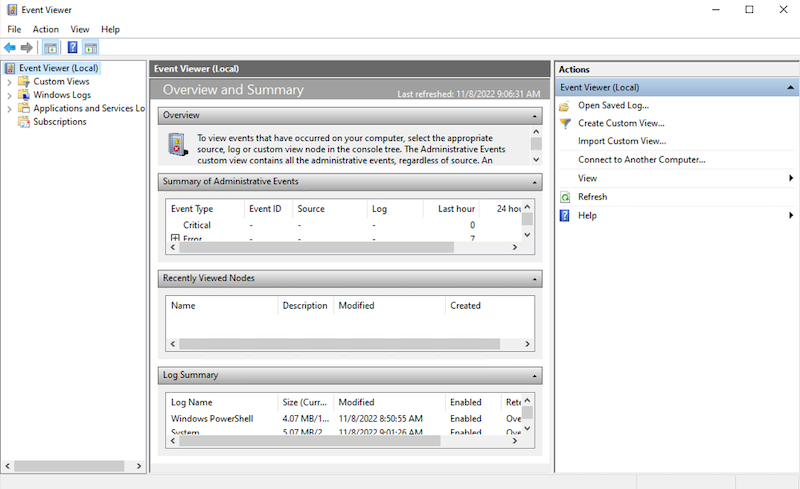Image resolution: width=800 pixels, height=489 pixels.
Task: Sort Recently Viewed Nodes by Created column
Action: point(489,305)
